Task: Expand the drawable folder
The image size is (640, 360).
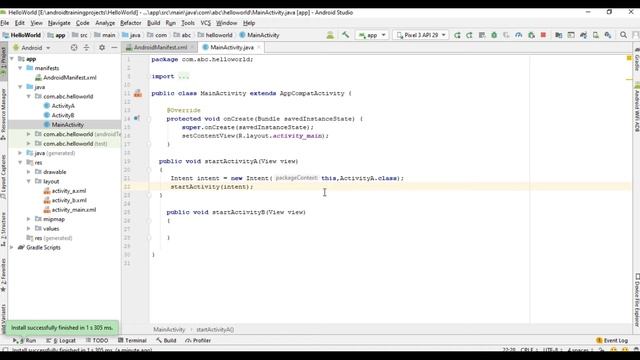Action: pos(29,172)
